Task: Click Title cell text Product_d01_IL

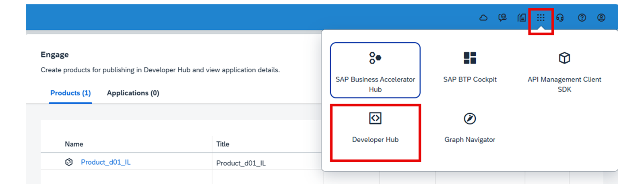Action: click(241, 163)
